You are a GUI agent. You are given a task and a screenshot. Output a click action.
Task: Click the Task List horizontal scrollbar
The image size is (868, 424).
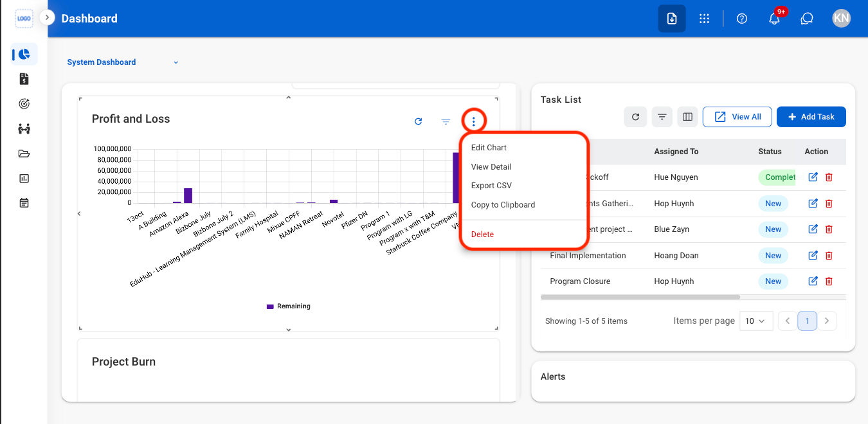640,297
